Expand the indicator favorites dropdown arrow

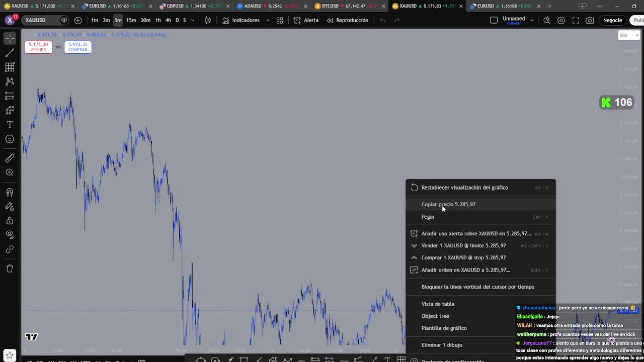pyautogui.click(x=268, y=20)
